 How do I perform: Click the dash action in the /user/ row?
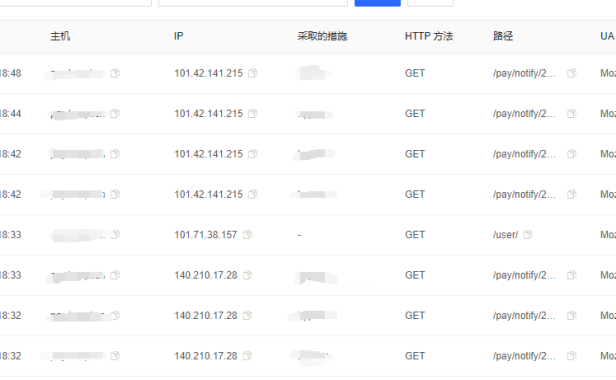point(299,235)
